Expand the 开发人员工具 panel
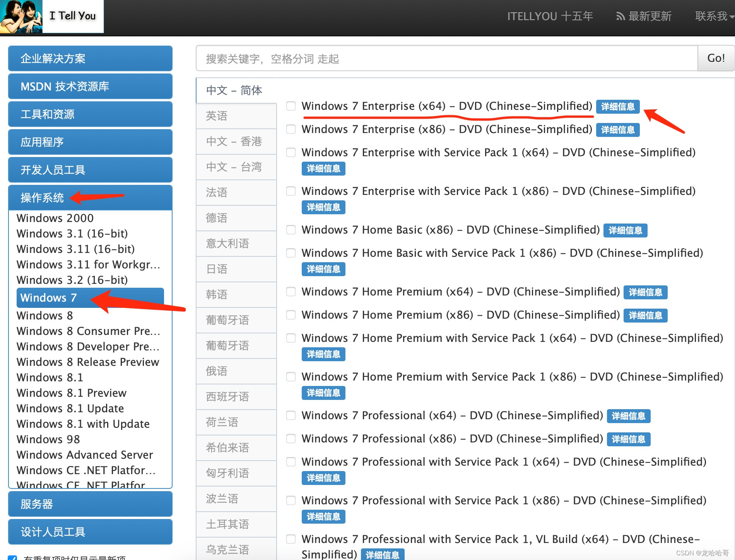Image resolution: width=735 pixels, height=560 pixels. (90, 170)
